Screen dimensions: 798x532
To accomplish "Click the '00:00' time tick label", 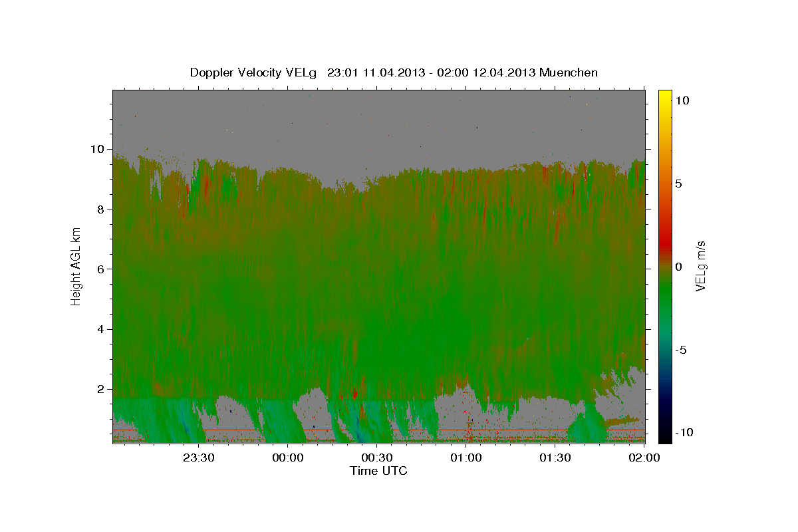I will [288, 458].
